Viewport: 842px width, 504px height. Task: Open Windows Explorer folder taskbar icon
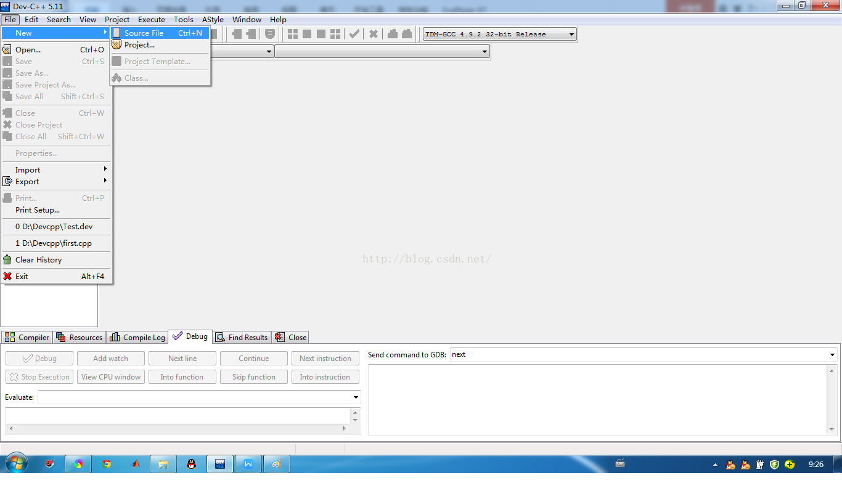[x=163, y=464]
